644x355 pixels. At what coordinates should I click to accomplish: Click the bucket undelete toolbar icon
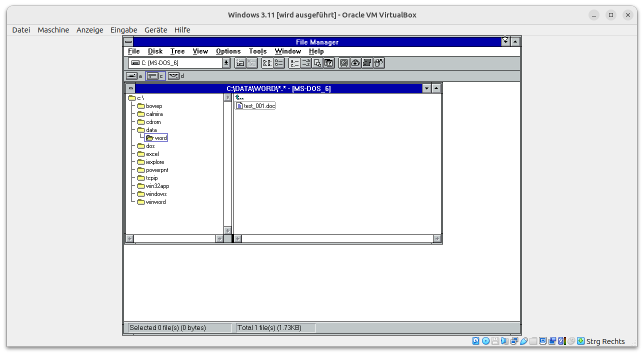pyautogui.click(x=379, y=63)
